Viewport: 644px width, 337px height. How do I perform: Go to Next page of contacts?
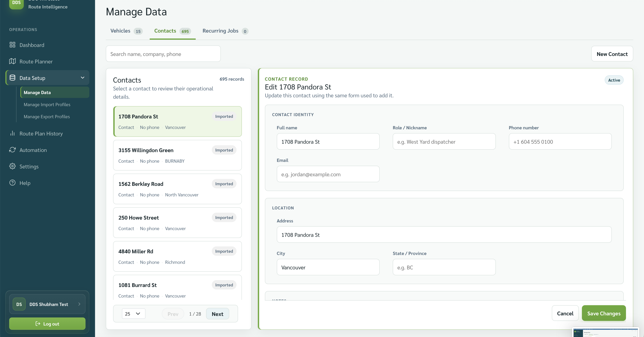pos(218,314)
